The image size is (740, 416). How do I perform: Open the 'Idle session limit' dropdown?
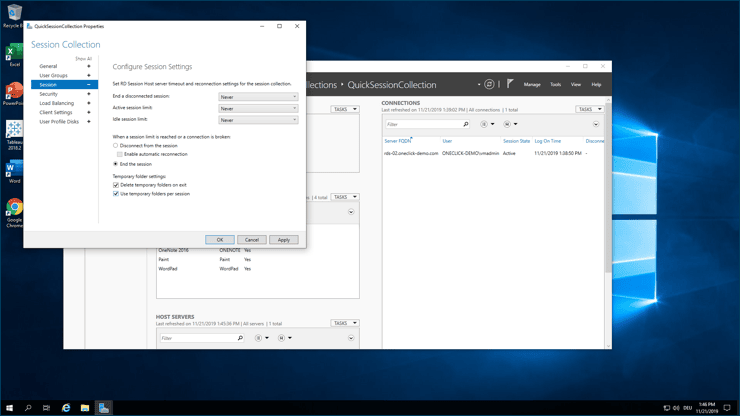coord(258,120)
